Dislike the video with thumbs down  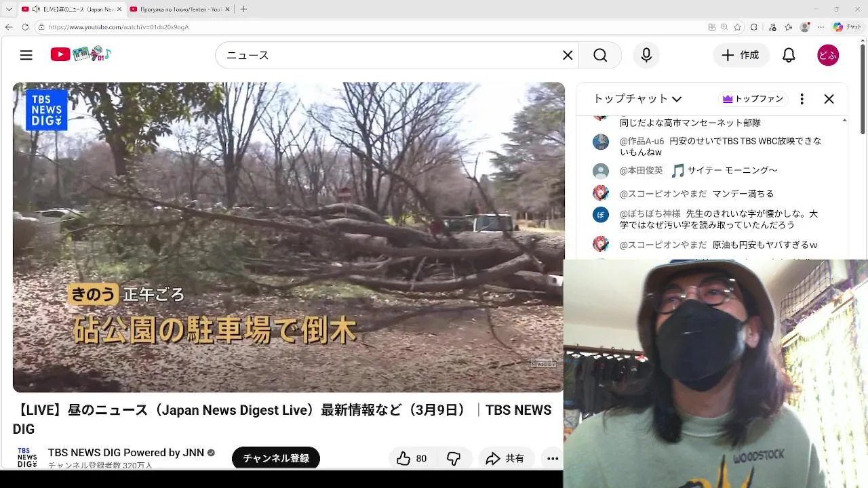pos(454,459)
